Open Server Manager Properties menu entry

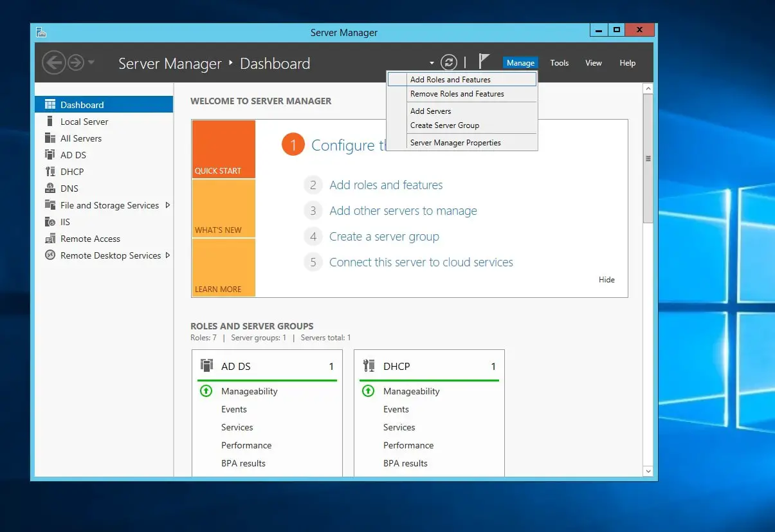coord(462,143)
